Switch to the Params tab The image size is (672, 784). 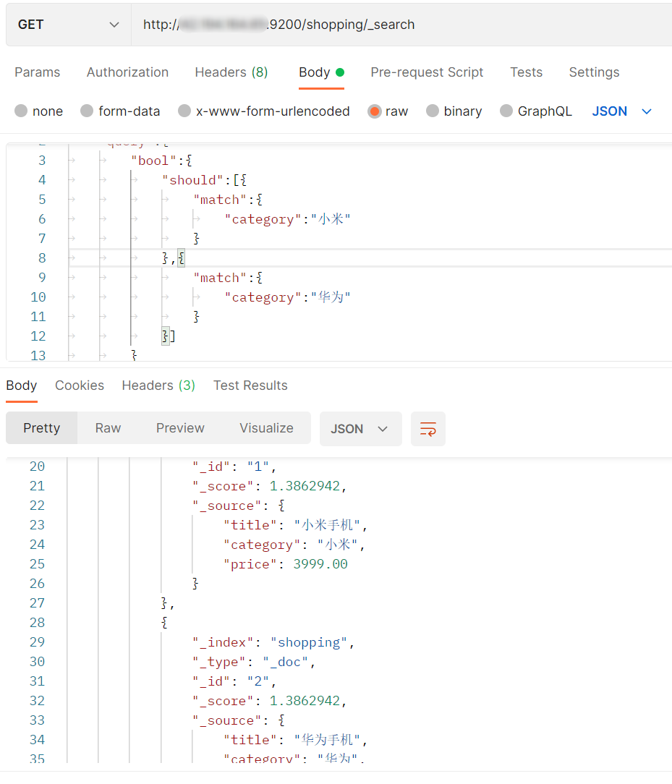coord(38,72)
